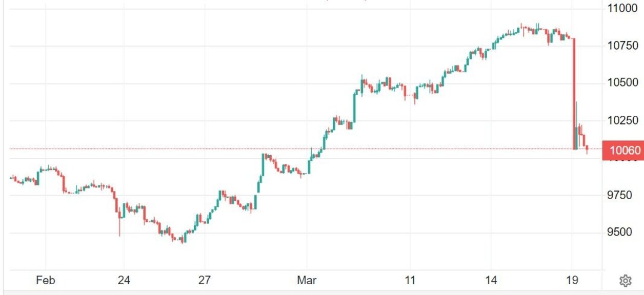The height and width of the screenshot is (295, 644).
Task: Click the 10750 price scale label
Action: point(622,46)
